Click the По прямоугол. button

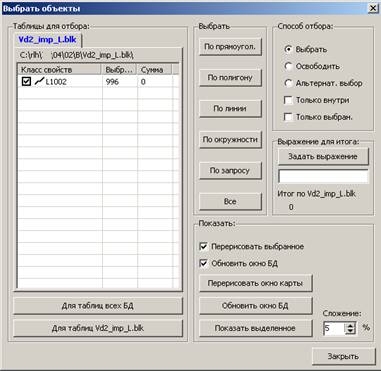(230, 47)
